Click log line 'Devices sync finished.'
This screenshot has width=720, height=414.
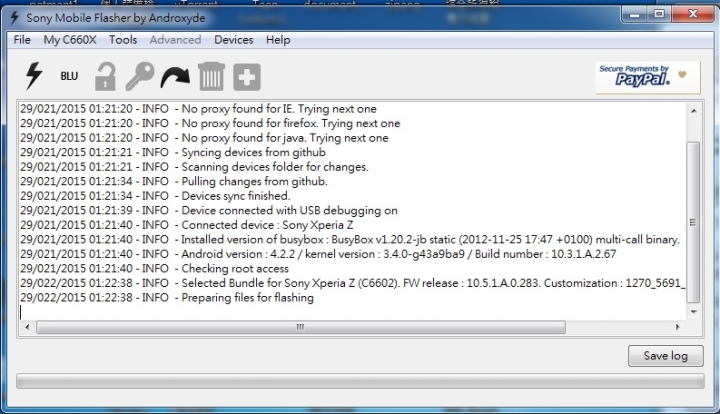pos(155,196)
